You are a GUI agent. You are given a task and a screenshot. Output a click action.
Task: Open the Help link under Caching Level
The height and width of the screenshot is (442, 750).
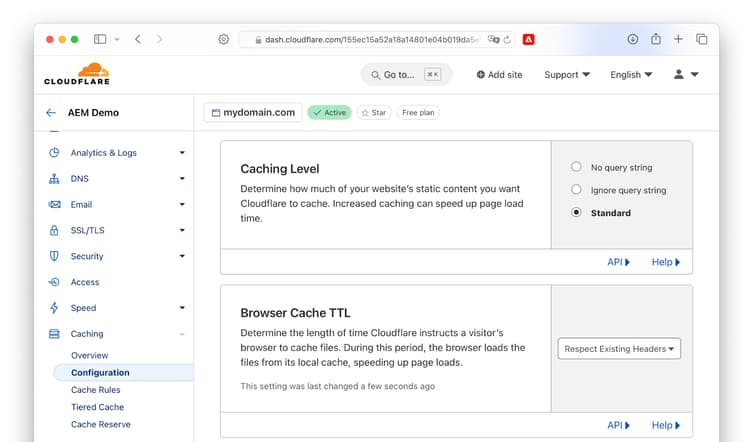(x=666, y=262)
